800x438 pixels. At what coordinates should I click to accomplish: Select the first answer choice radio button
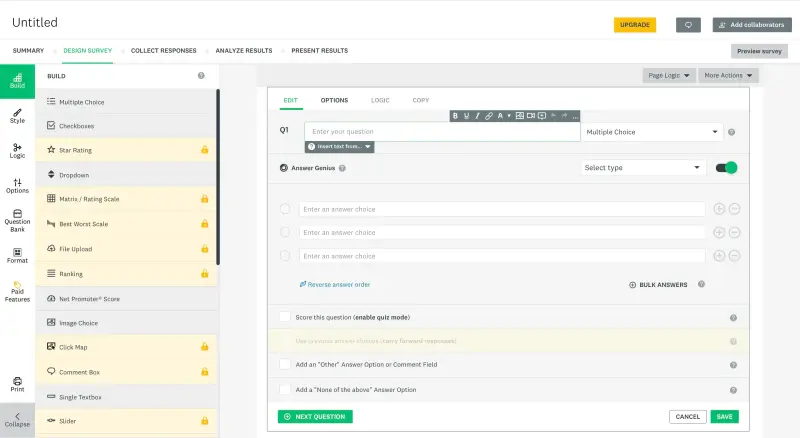pyautogui.click(x=285, y=209)
